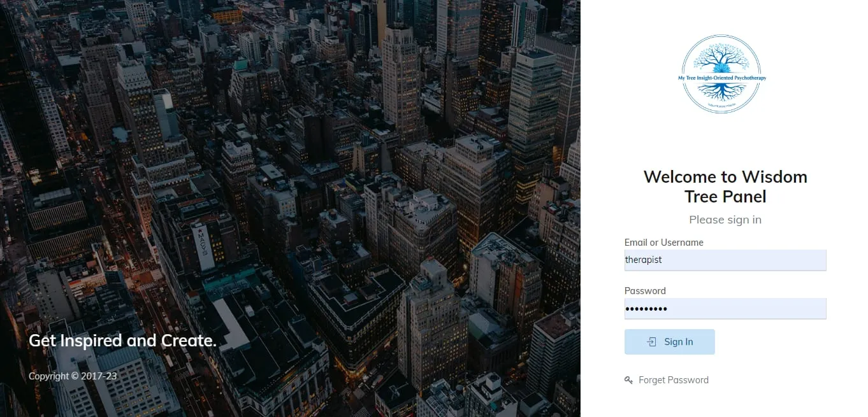The width and height of the screenshot is (868, 417).
Task: Click the Please sign in subtitle
Action: coord(725,220)
